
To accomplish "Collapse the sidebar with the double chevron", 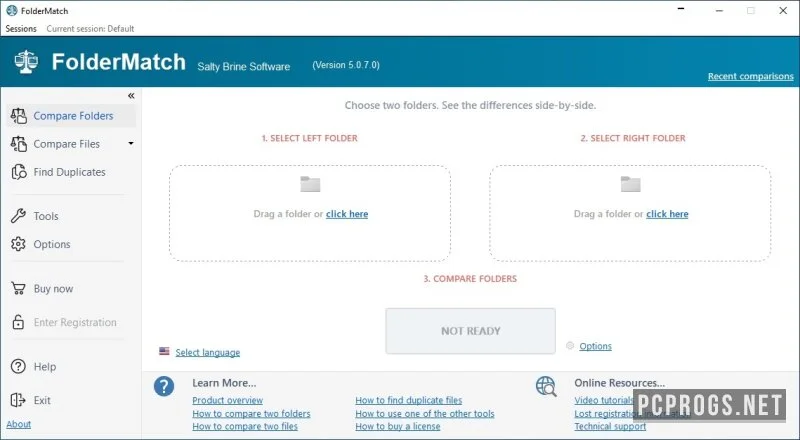I will click(x=131, y=95).
